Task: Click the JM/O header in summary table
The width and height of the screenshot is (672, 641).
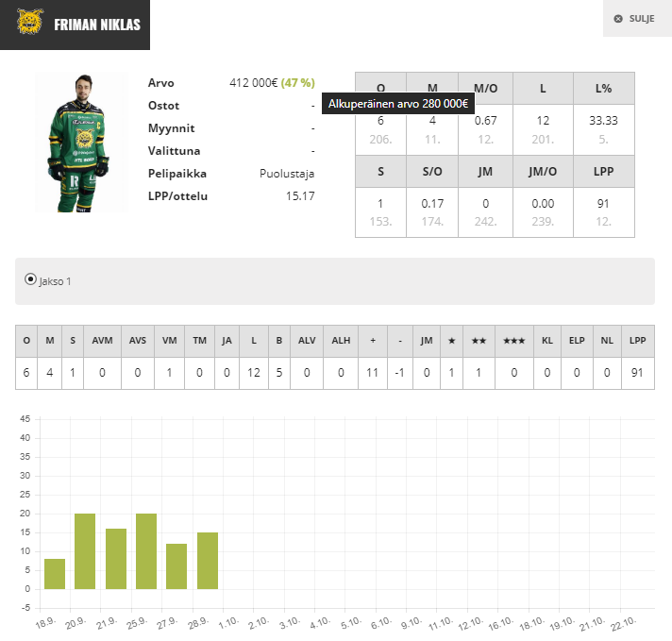Action: click(x=543, y=172)
